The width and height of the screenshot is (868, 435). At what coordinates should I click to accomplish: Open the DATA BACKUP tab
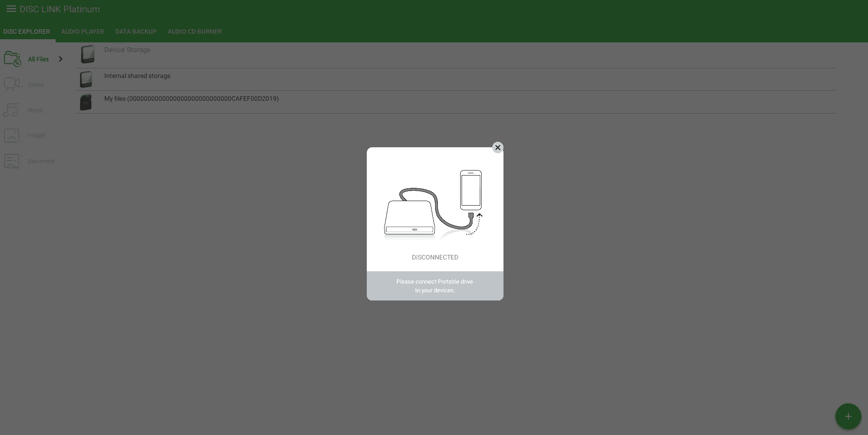coord(136,31)
